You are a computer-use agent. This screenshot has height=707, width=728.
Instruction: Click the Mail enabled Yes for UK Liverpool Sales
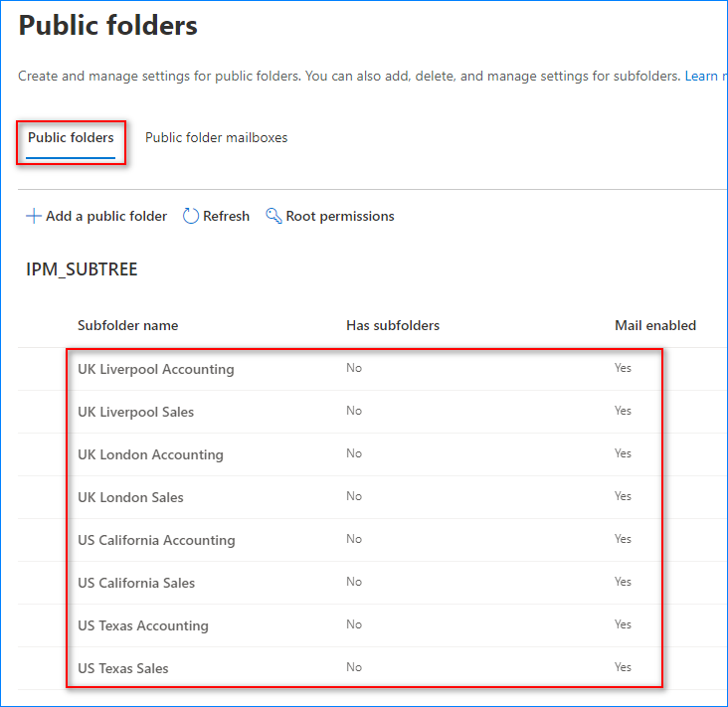coord(623,411)
